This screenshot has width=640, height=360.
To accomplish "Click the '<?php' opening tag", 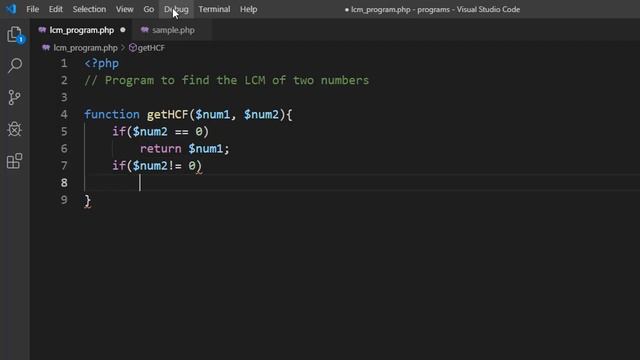I will (x=102, y=63).
